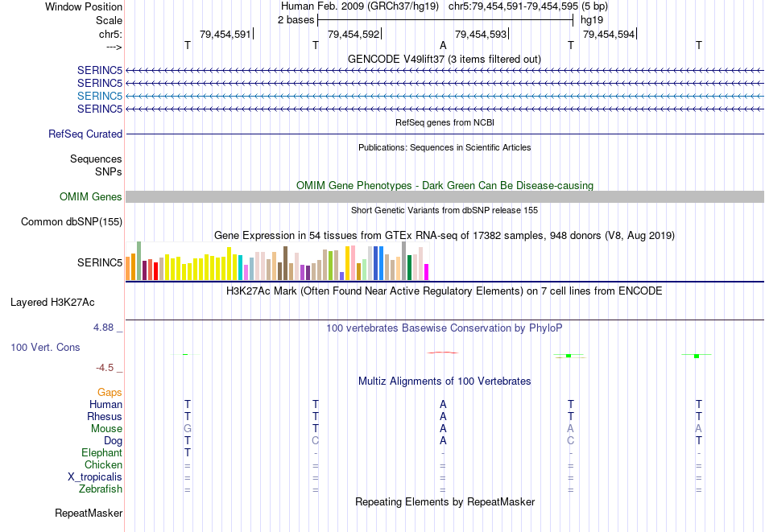765x532 pixels.
Task: Click the red PhyloP conservation mark
Action: coord(443,353)
